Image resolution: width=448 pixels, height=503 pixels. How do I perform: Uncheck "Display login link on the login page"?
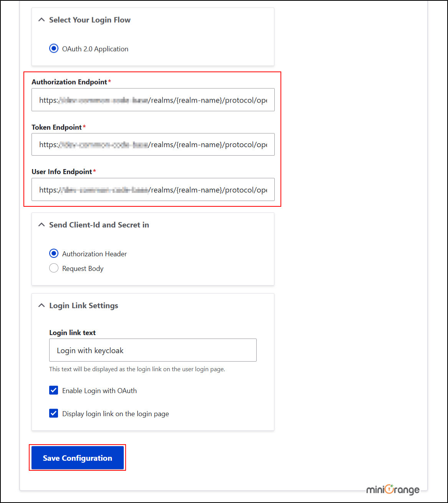(53, 413)
